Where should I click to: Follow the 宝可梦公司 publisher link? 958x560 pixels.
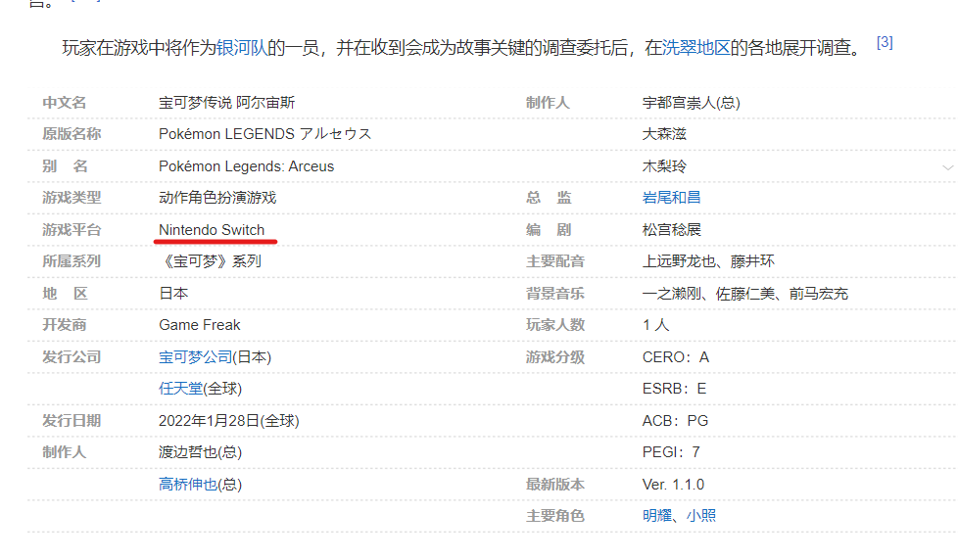click(195, 357)
